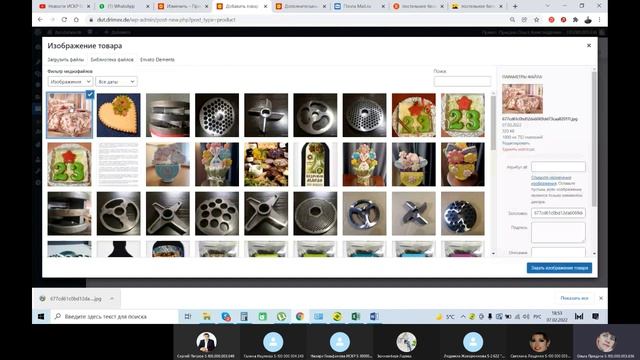The height and width of the screenshot is (360, 640).
Task: Click the Windows taskbar search box
Action: (114, 316)
